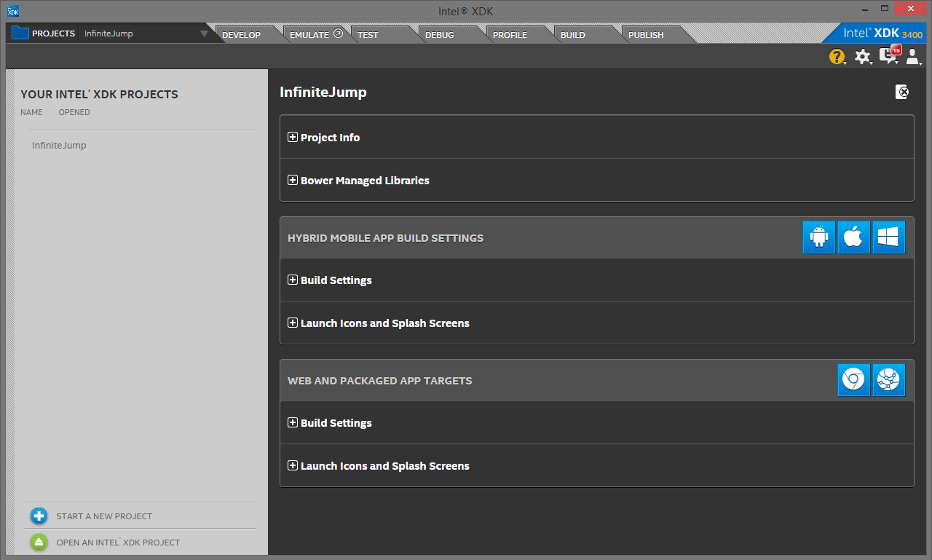Sort projects by OPENED column
Viewport: 932px width, 560px height.
click(x=74, y=112)
